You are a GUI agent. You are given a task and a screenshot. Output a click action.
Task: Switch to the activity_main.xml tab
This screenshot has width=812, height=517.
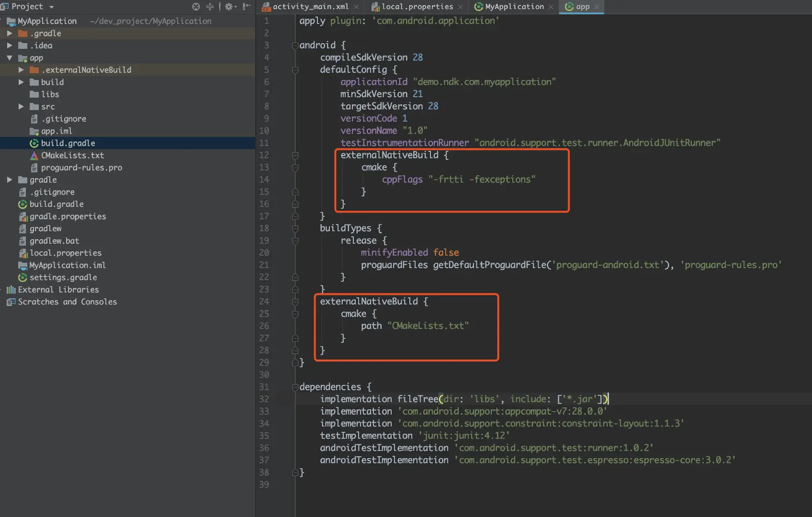click(310, 7)
